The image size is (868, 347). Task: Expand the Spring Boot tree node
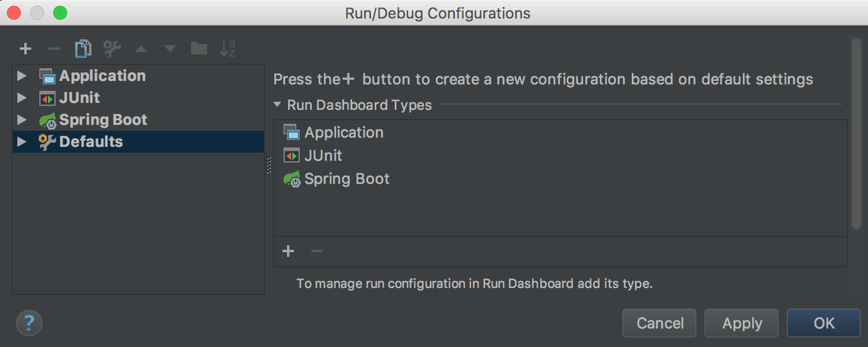coord(22,120)
